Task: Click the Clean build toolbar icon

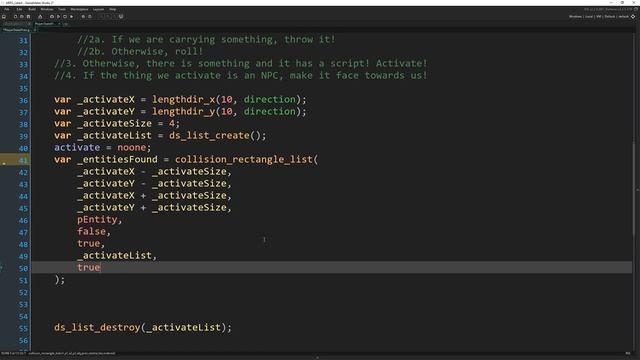Action: [71, 17]
